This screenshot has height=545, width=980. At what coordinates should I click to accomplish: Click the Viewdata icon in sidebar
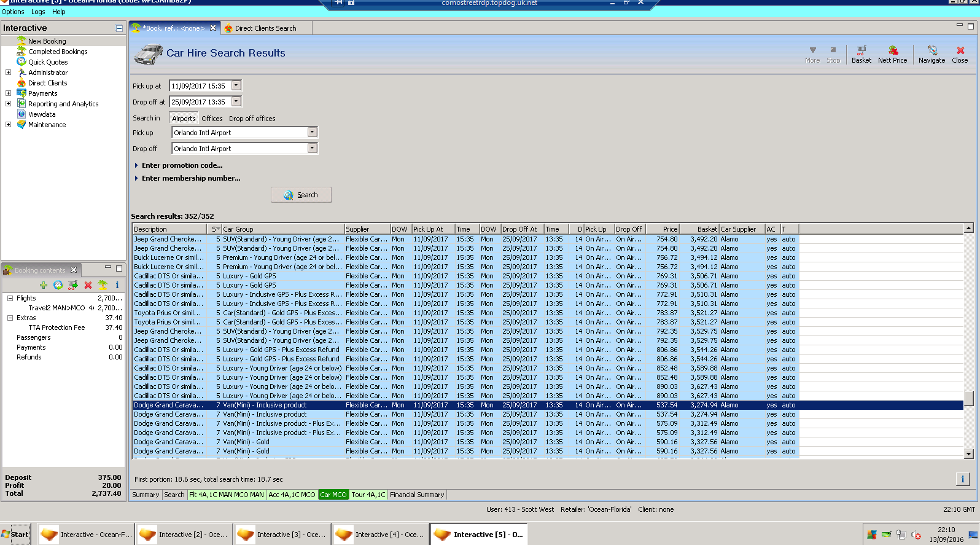click(21, 114)
